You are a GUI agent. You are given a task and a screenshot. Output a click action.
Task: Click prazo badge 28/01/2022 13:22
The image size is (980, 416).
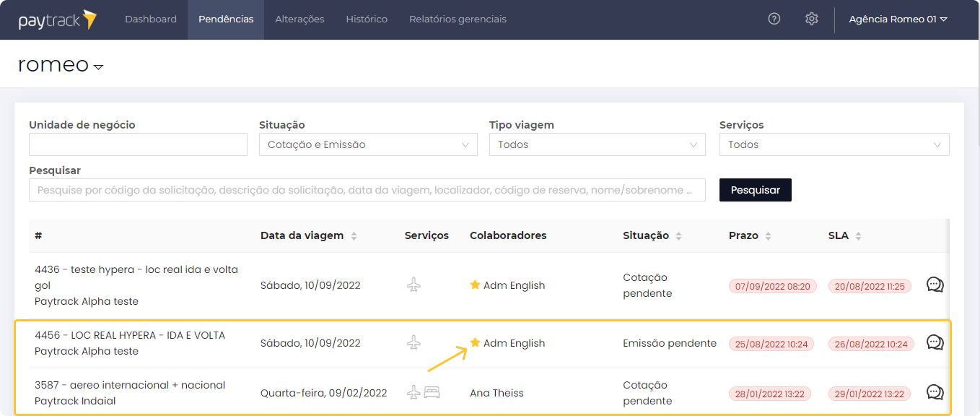click(x=770, y=394)
